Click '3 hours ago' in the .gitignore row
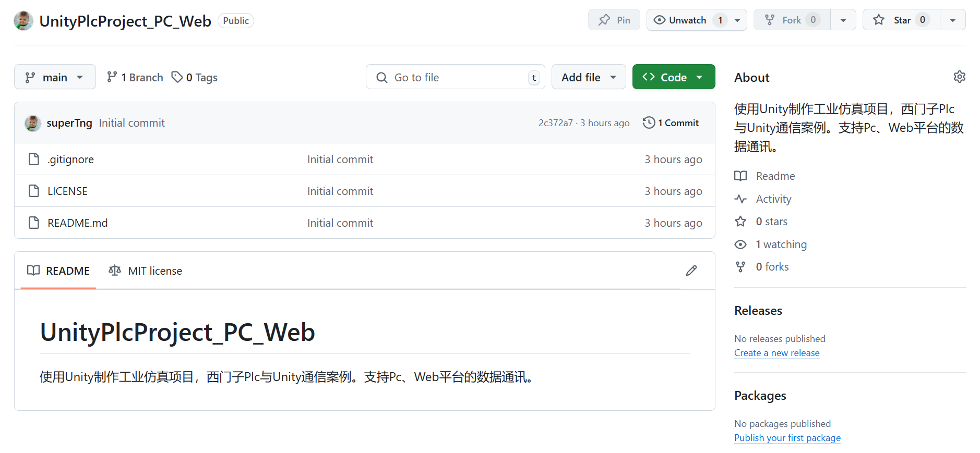 [673, 160]
